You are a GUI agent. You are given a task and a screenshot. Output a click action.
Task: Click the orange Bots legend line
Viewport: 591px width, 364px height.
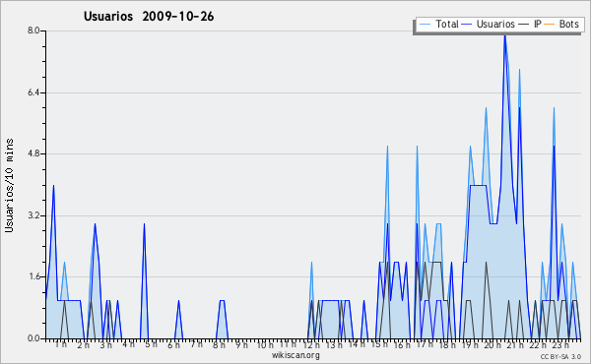[550, 25]
